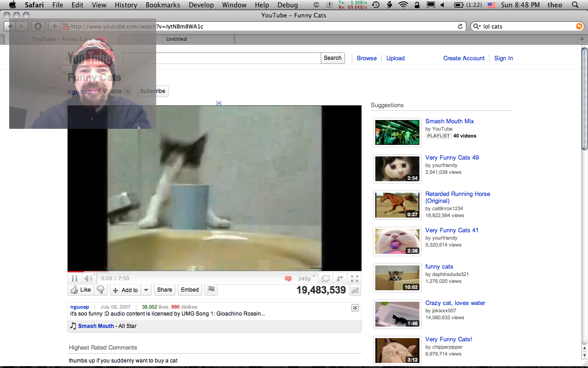Open the Very Funny Cats 49 thumbnail
588x368 pixels.
(397, 169)
